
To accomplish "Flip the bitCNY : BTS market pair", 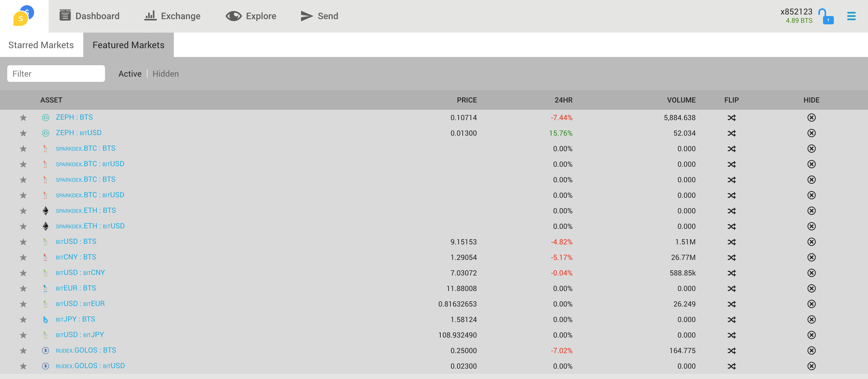I will click(x=731, y=258).
